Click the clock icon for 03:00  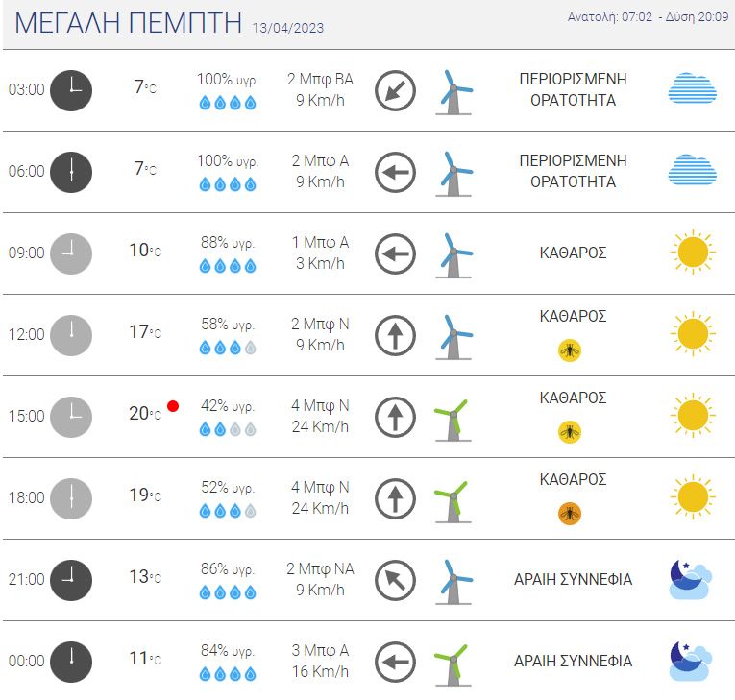(x=71, y=90)
